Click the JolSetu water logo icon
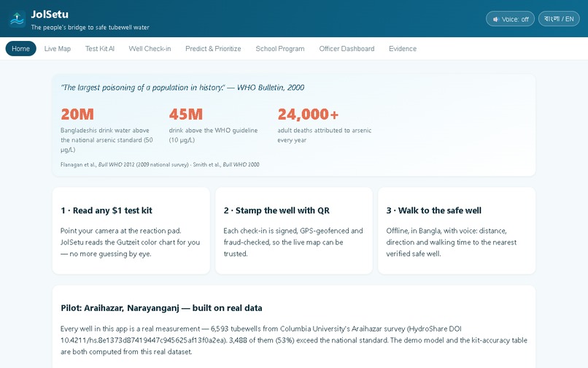Image resolution: width=588 pixels, height=368 pixels. [18, 19]
